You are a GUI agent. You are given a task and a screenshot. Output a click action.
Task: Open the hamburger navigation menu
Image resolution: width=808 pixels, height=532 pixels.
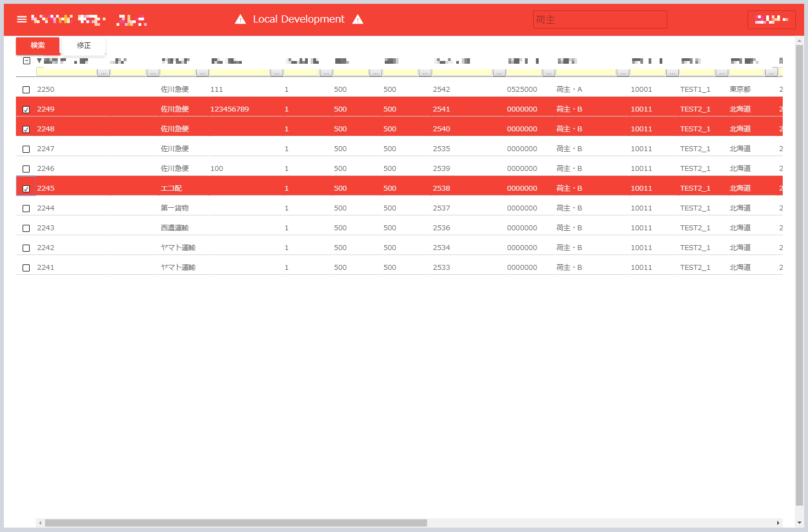point(21,19)
